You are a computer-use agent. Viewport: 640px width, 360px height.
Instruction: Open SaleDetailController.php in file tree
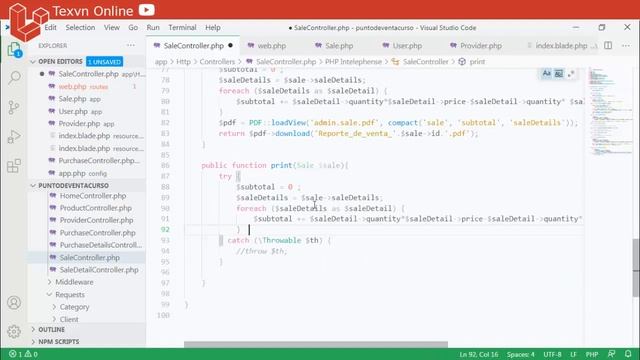tap(87, 270)
